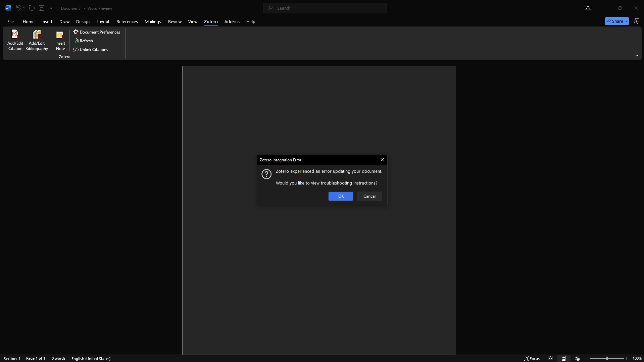Click the zoom out minus button

click(x=587, y=358)
